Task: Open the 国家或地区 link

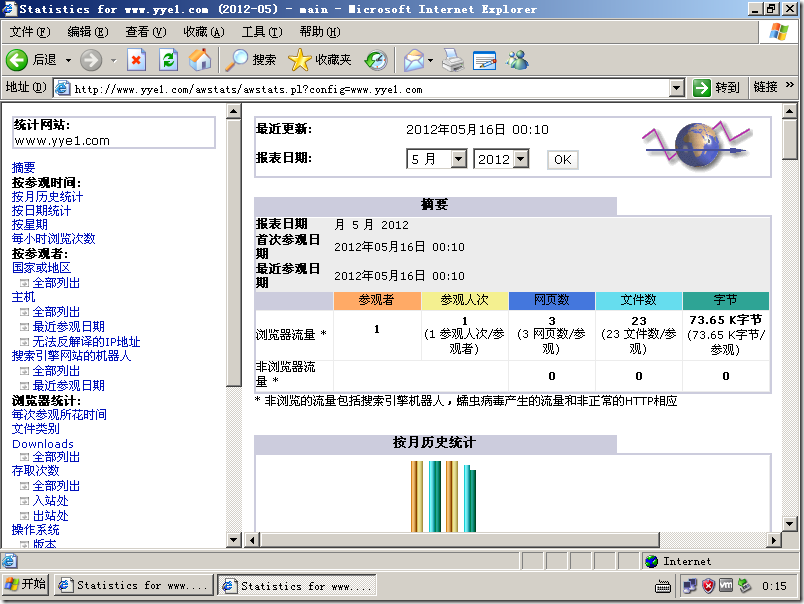Action: click(x=42, y=268)
